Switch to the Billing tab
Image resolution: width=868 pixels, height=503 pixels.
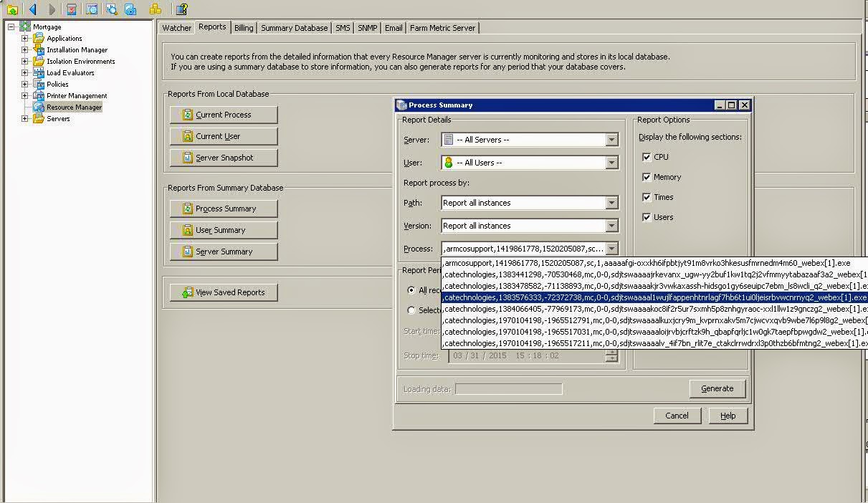pos(244,28)
